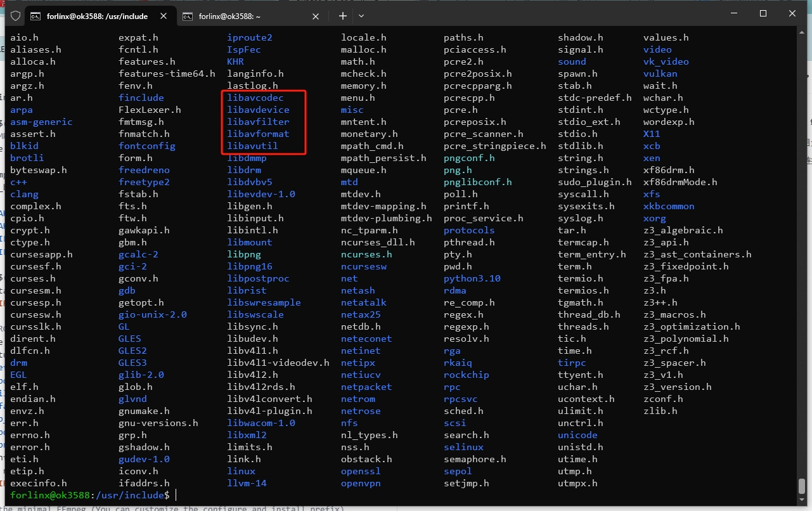Click the terminal icon on the second forlinx tab
Screen dimensions: 812x511
click(x=188, y=16)
